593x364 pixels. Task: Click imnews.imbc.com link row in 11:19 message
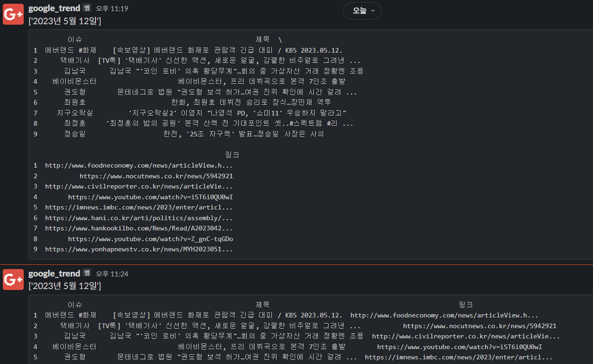pos(139,207)
